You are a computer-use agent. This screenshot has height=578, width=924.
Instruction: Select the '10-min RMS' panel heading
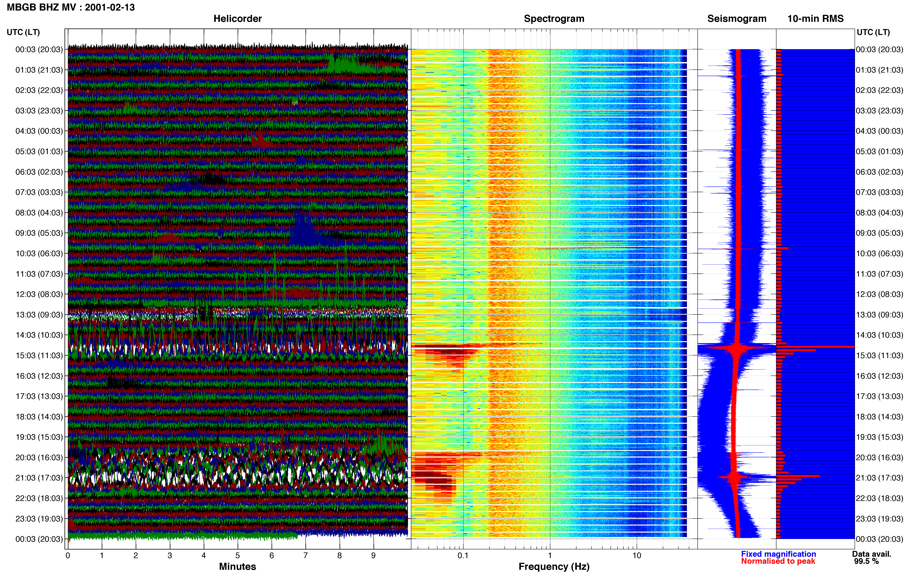pos(816,19)
